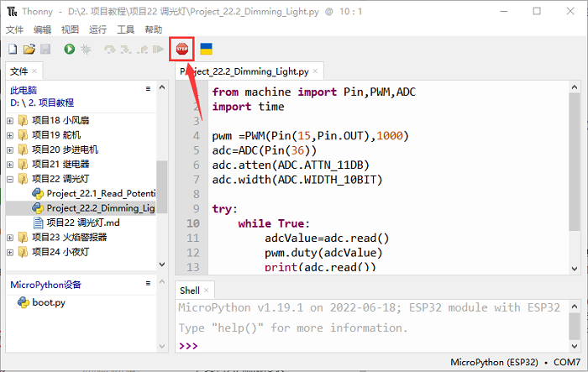Click the save file disk icon

pos(45,50)
